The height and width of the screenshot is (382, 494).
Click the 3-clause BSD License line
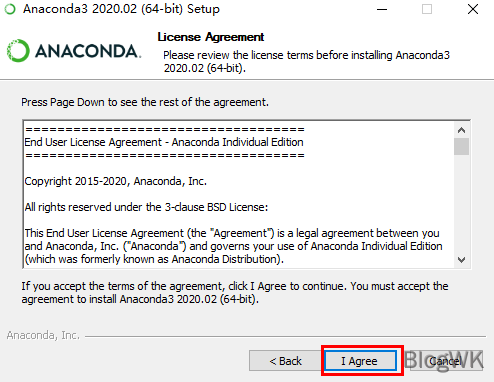point(146,207)
